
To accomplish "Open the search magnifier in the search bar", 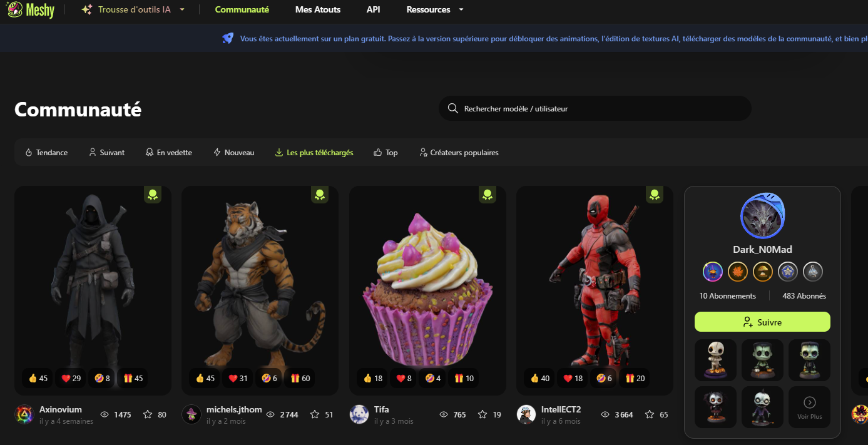I will pos(452,108).
